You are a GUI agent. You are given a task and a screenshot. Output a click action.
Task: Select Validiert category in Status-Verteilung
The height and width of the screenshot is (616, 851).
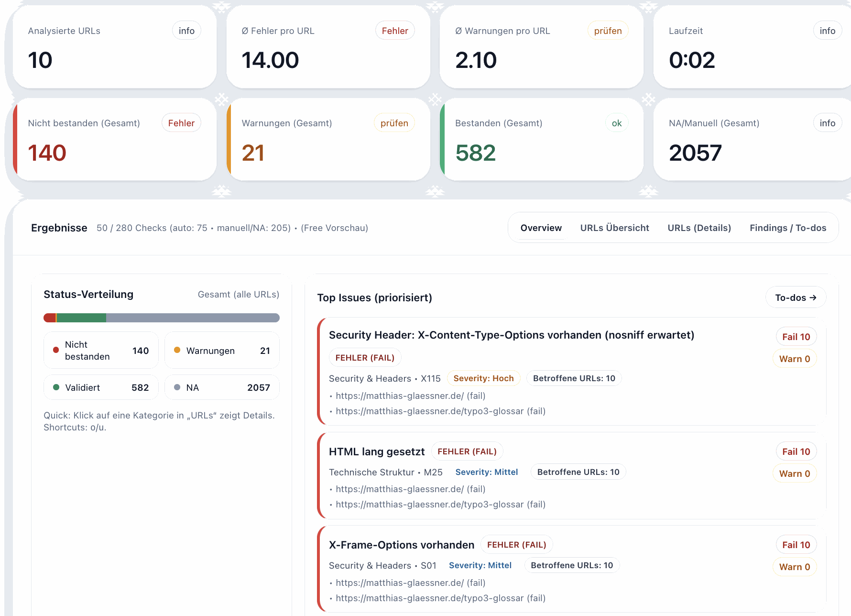click(100, 387)
